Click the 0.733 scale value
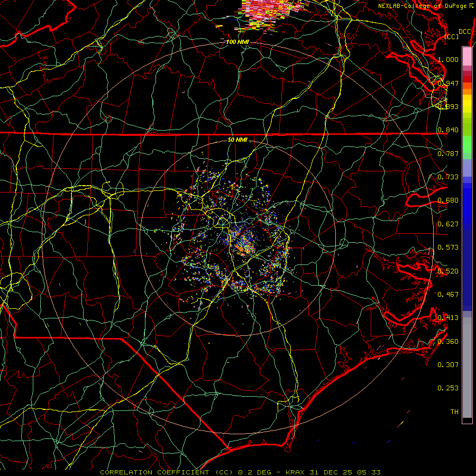 point(448,177)
